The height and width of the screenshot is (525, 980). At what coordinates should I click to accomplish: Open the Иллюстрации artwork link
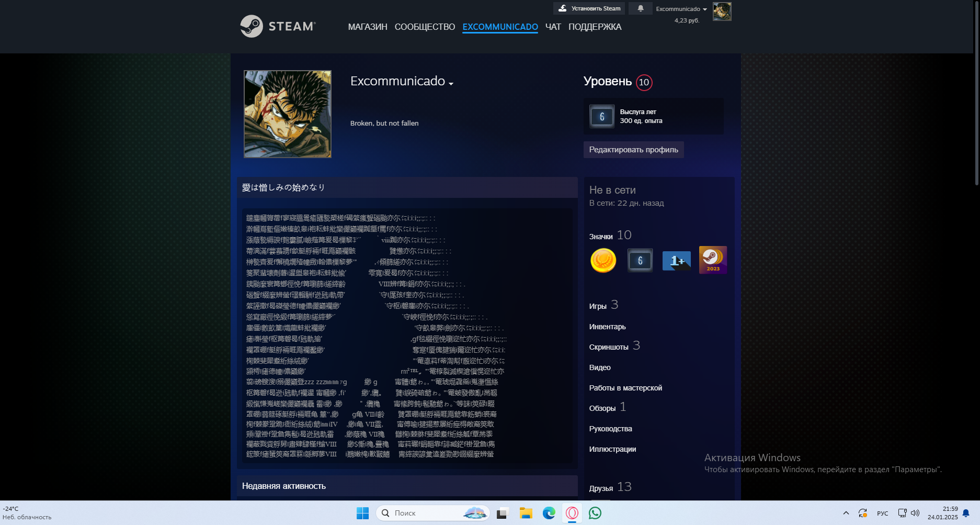[612, 449]
